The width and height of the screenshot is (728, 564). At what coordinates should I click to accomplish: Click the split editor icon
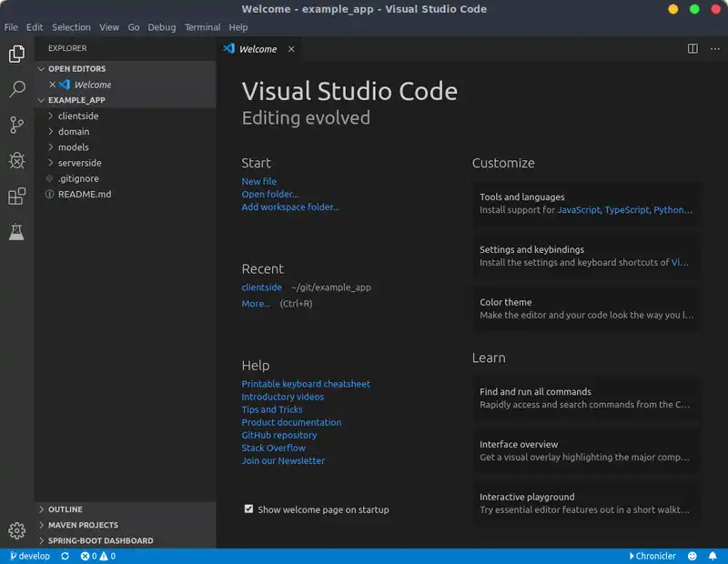(693, 49)
